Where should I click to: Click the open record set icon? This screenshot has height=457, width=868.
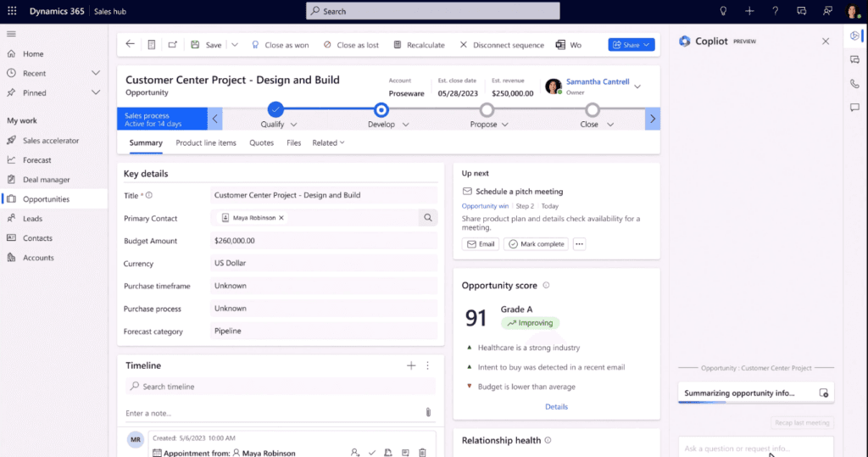pyautogui.click(x=151, y=45)
